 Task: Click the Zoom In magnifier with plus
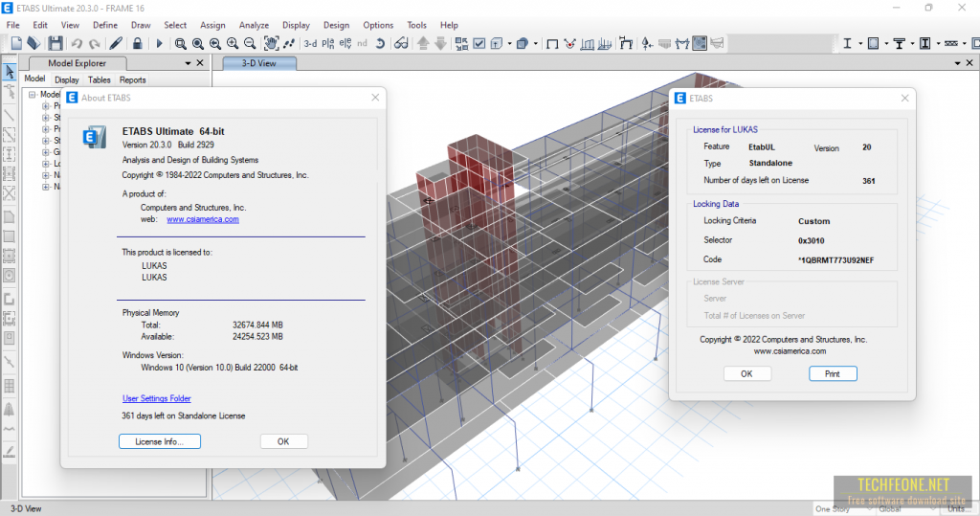click(x=233, y=43)
